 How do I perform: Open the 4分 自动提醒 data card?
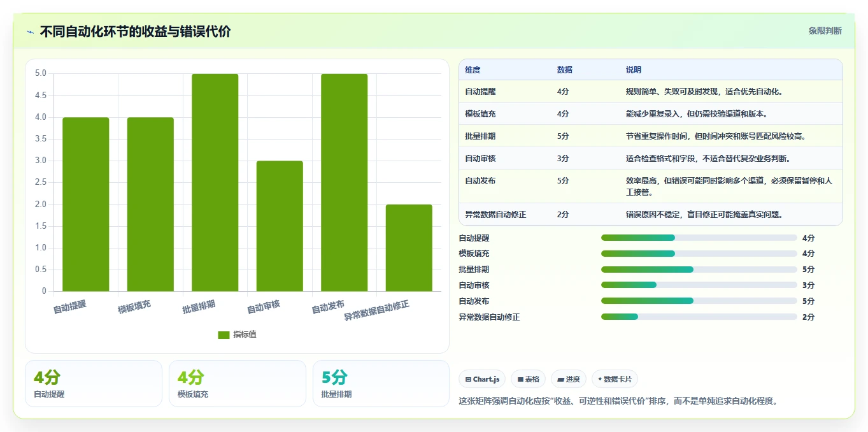(x=94, y=384)
